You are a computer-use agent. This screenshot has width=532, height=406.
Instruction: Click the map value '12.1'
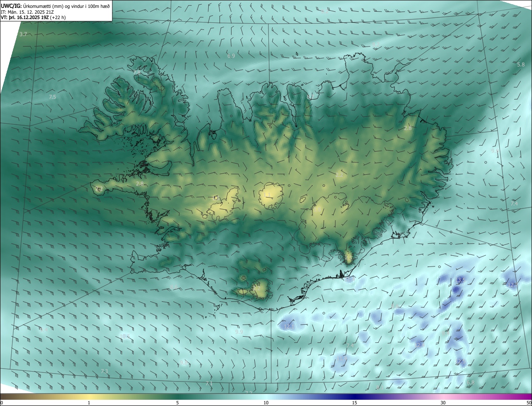(x=290, y=327)
